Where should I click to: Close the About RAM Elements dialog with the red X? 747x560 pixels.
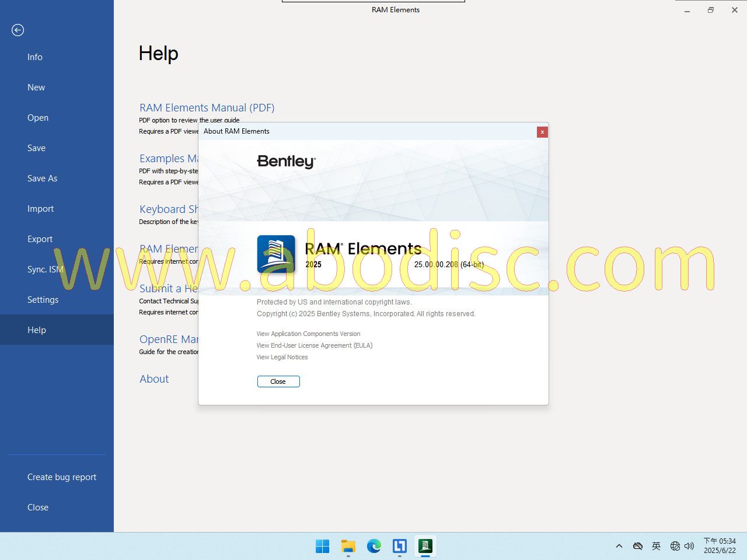point(542,132)
